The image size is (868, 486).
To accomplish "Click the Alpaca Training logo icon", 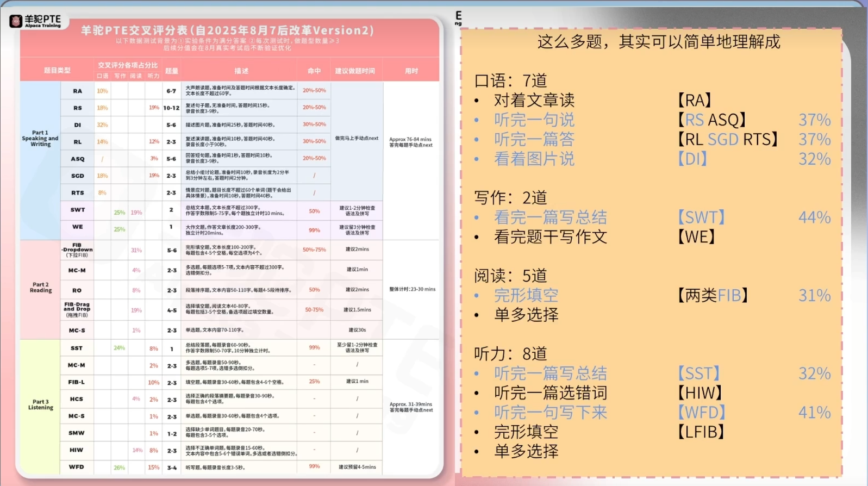I will pyautogui.click(x=16, y=21).
